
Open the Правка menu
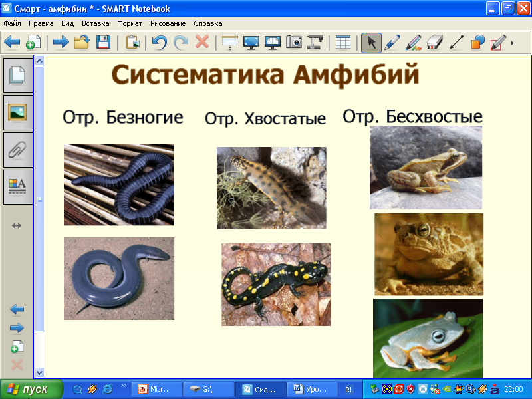(x=41, y=23)
